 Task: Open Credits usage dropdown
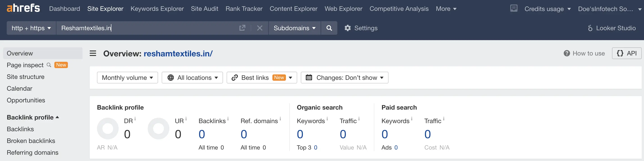pyautogui.click(x=547, y=9)
